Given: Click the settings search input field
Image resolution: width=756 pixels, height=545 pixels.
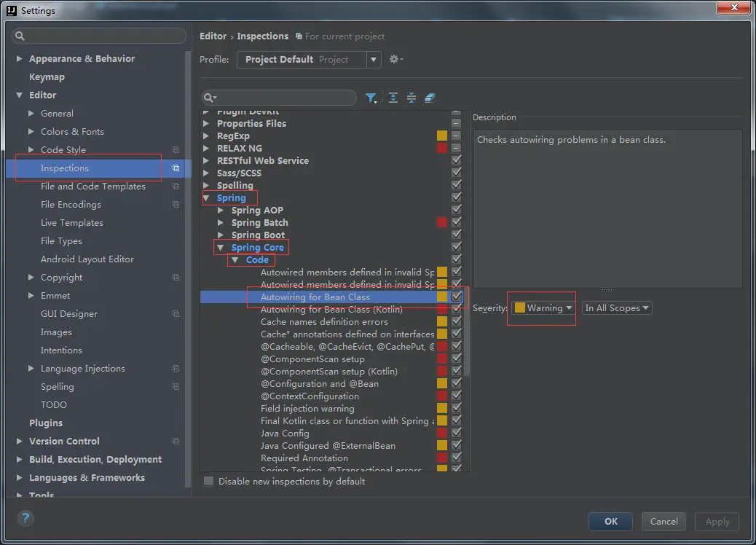Looking at the screenshot, I should [99, 36].
